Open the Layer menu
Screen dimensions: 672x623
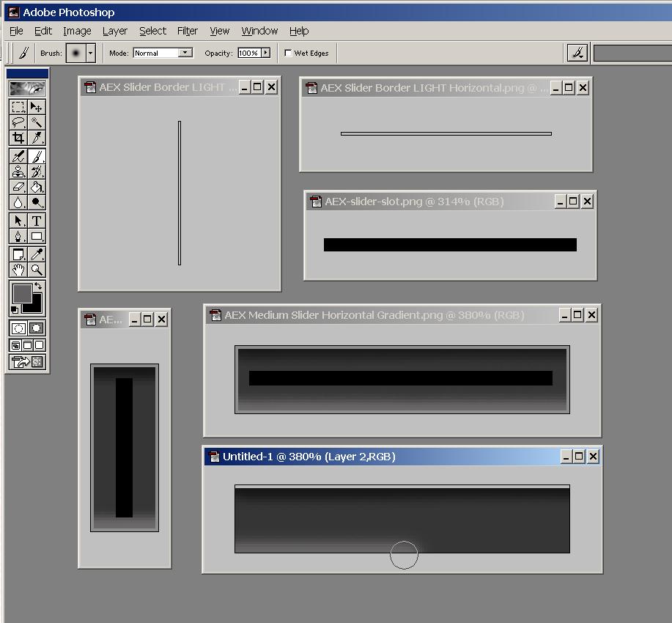[x=115, y=31]
